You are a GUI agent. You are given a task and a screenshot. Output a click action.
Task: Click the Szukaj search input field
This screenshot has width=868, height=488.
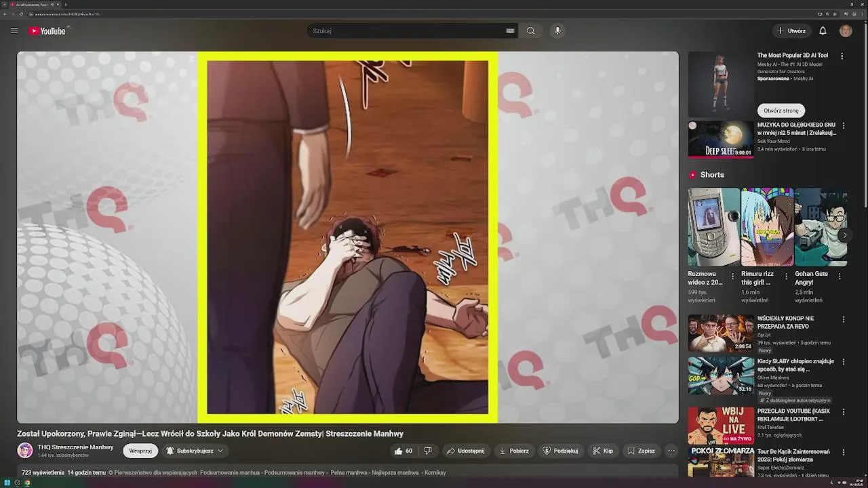click(407, 30)
